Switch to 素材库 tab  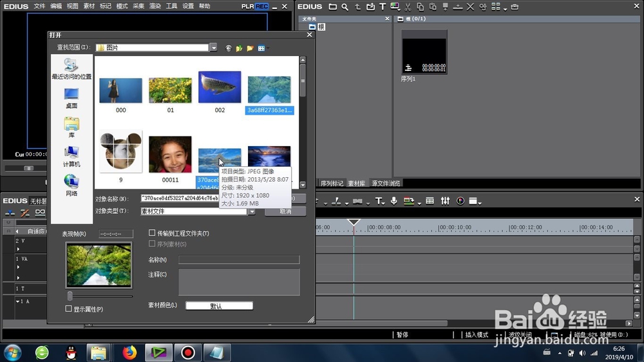[356, 184]
